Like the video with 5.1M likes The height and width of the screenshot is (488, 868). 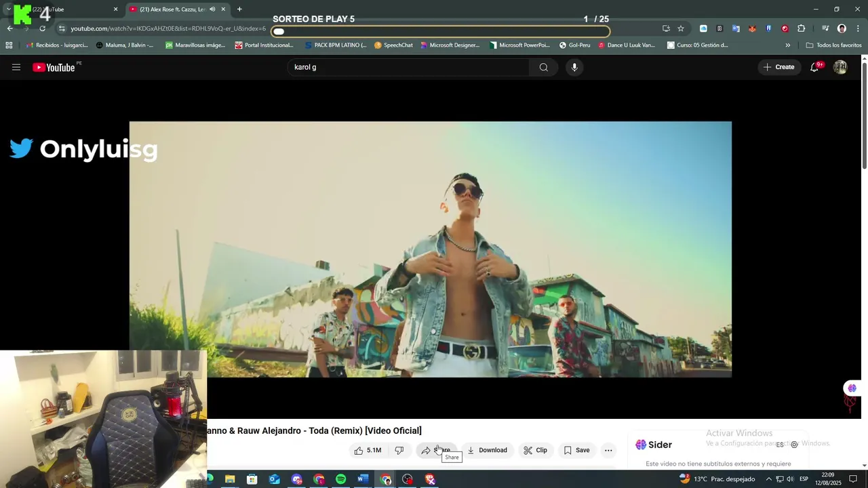click(368, 450)
